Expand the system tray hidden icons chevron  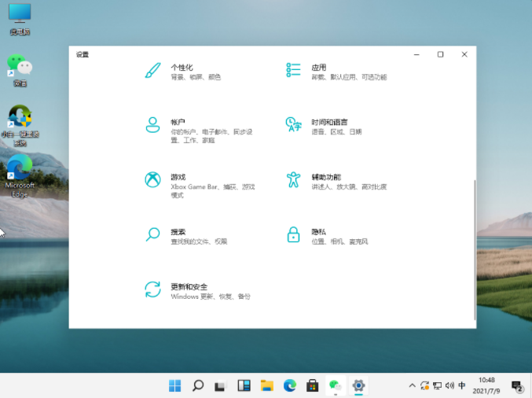tap(412, 385)
